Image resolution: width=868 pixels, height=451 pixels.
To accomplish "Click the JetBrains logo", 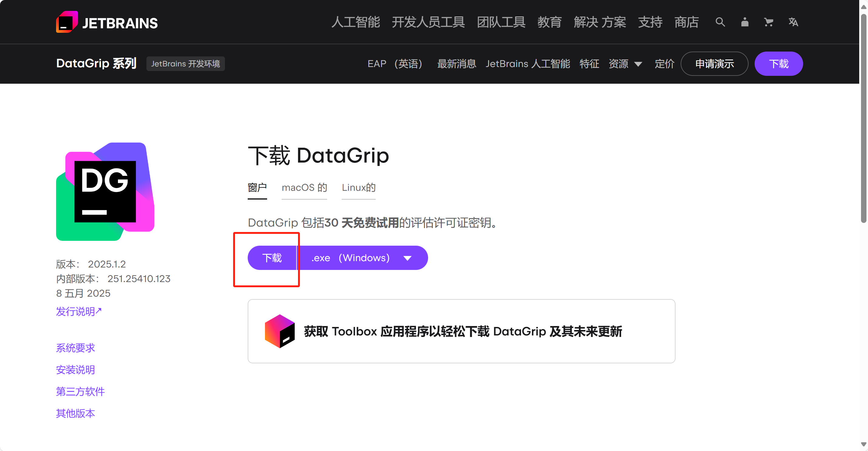I will click(107, 22).
